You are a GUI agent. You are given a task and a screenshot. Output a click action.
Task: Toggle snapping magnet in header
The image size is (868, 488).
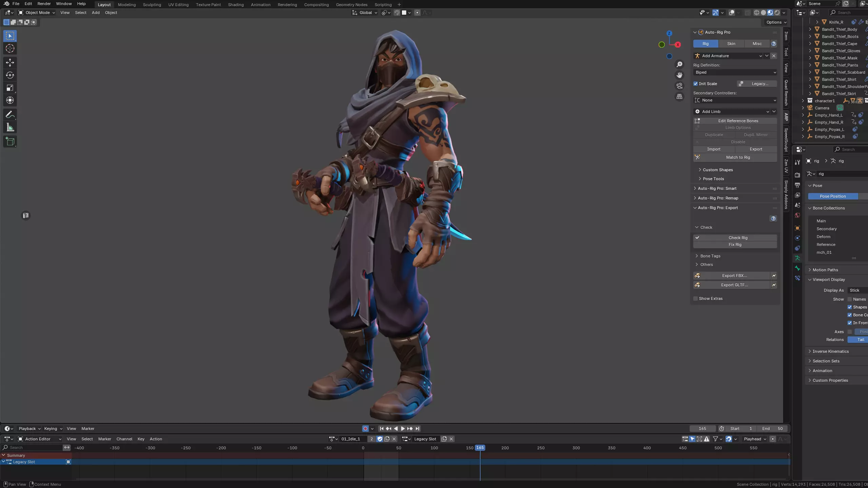tap(397, 13)
